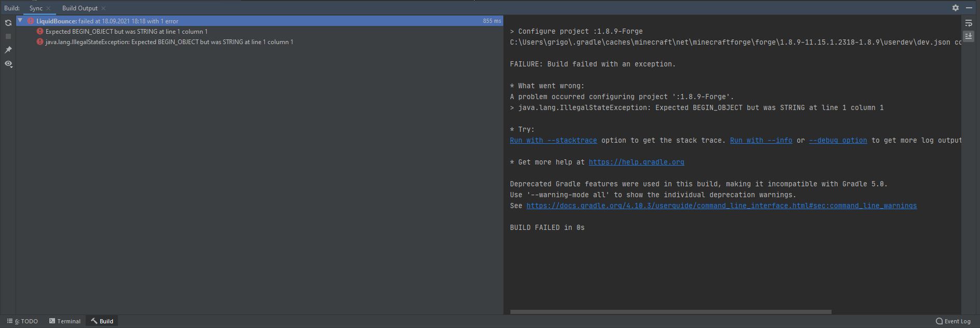The image size is (980, 328).
Task: Collapse the LiquidBounce failed node
Action: tap(20, 21)
